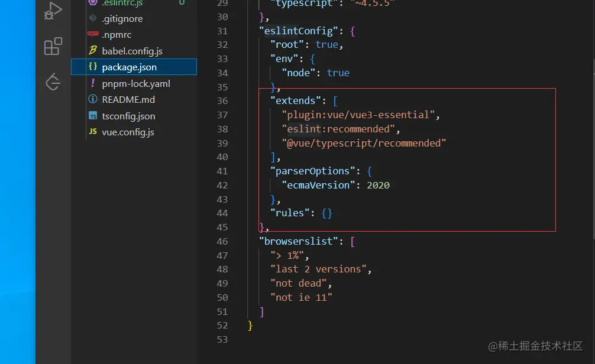Click the git icon beside .gitignore
Image resolution: width=595 pixels, height=364 pixels.
coord(93,18)
